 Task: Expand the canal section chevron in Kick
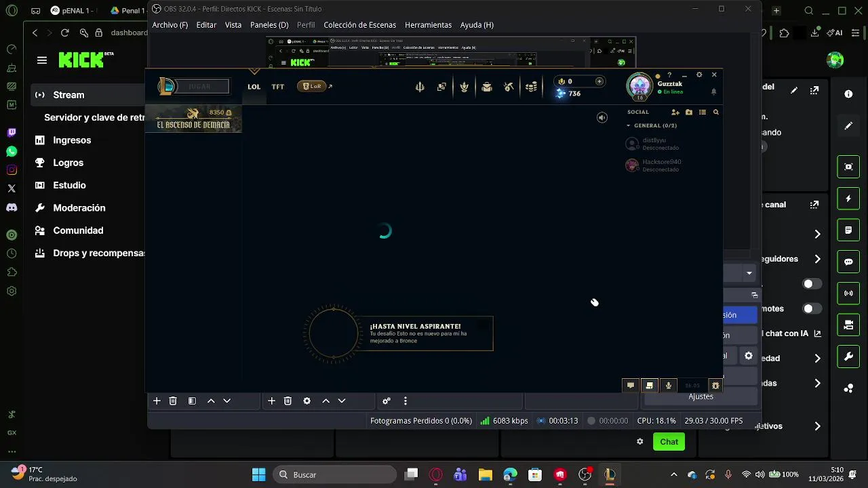pyautogui.click(x=817, y=234)
